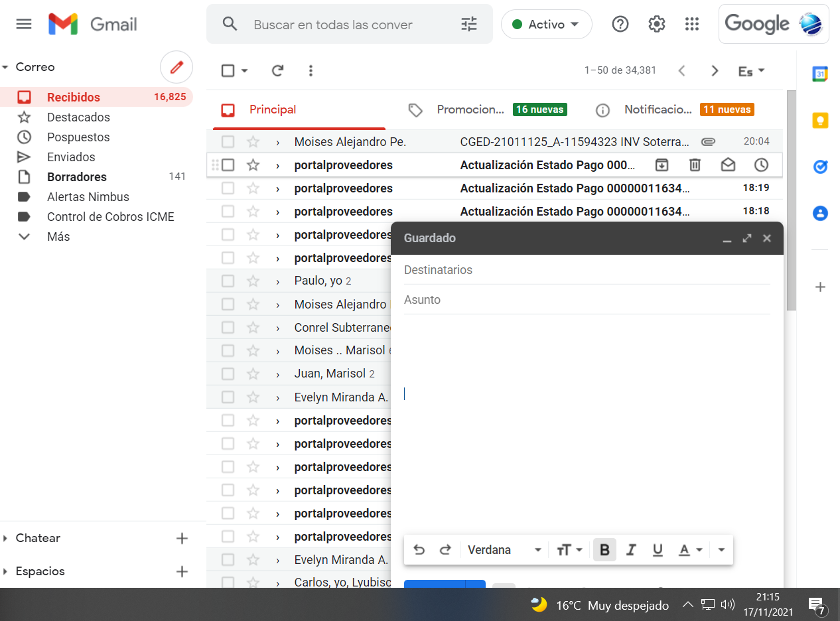
Task: Refresh the inbox message list
Action: [278, 71]
